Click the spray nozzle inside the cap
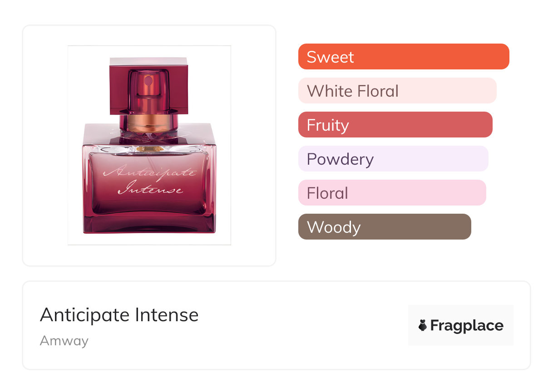Screen dimensions: 553x392 (148, 82)
